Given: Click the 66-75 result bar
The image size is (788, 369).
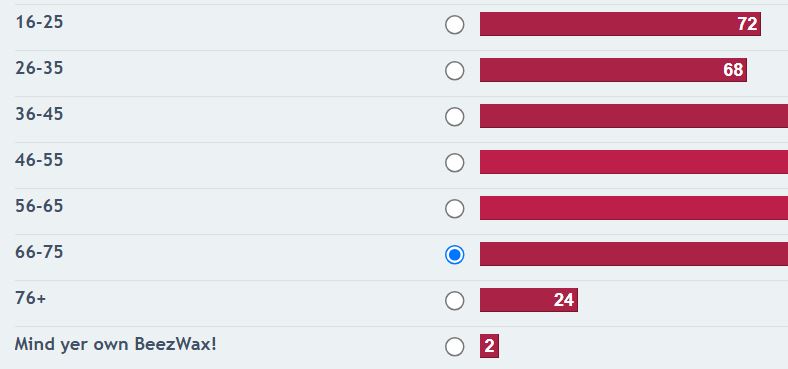Looking at the screenshot, I should coord(634,254).
